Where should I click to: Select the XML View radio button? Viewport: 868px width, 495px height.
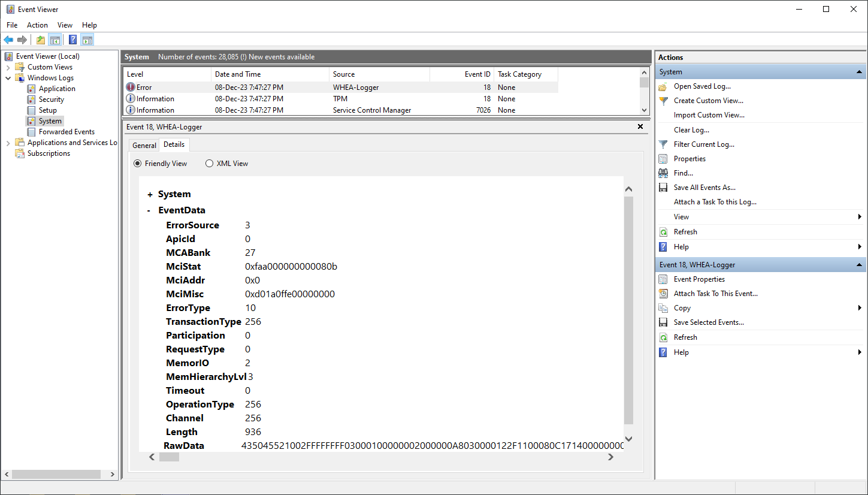click(x=210, y=164)
